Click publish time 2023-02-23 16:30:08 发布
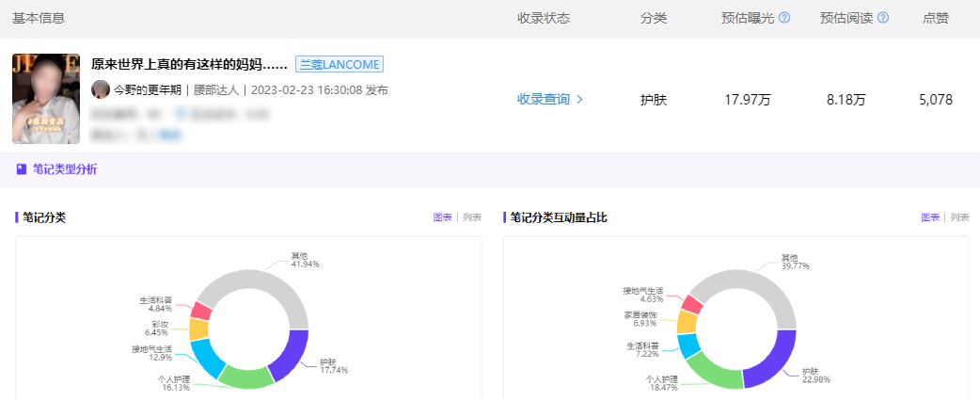The height and width of the screenshot is (401, 980). pyautogui.click(x=320, y=90)
